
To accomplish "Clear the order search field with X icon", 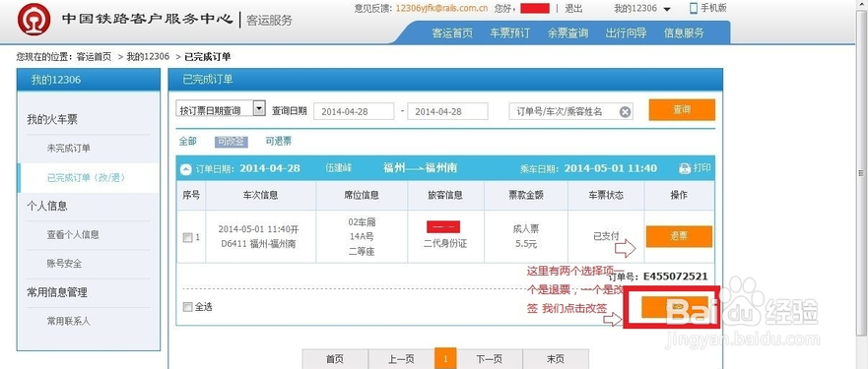I will (625, 112).
